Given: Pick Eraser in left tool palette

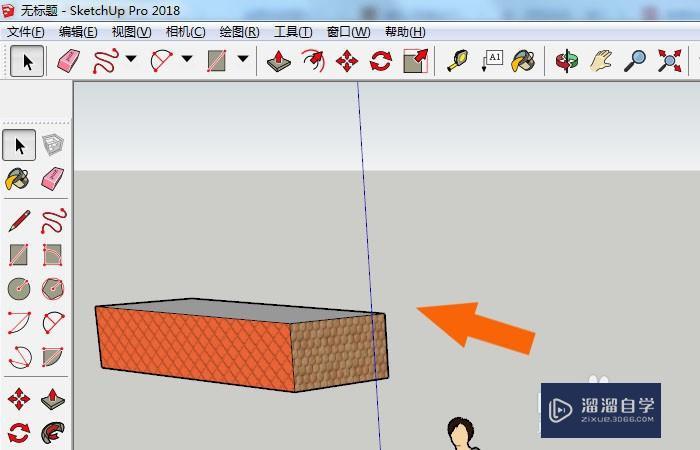Looking at the screenshot, I should click(53, 179).
